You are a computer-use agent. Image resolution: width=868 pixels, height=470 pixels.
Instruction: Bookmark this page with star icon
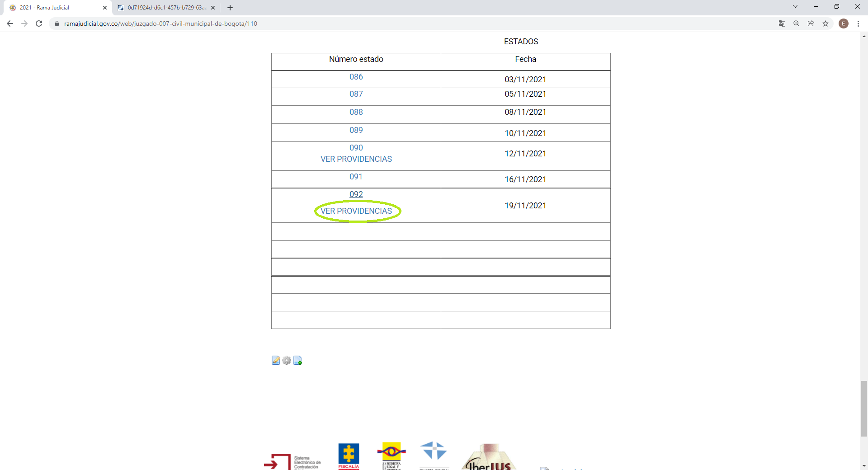pos(826,23)
